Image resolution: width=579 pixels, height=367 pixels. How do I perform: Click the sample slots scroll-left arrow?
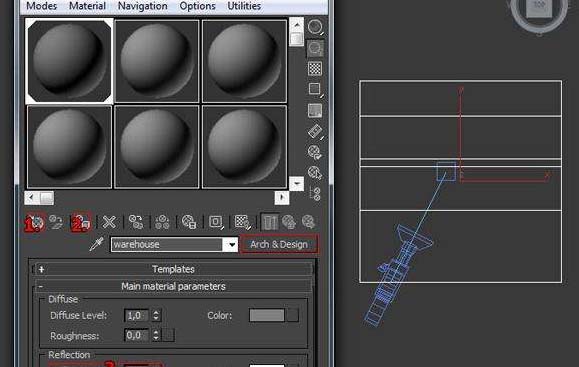pyautogui.click(x=32, y=198)
